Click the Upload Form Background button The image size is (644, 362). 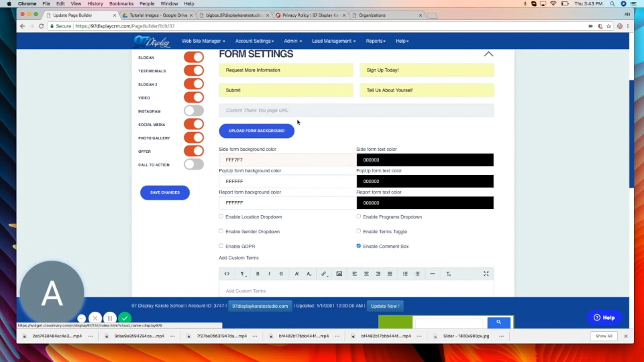[x=257, y=131]
